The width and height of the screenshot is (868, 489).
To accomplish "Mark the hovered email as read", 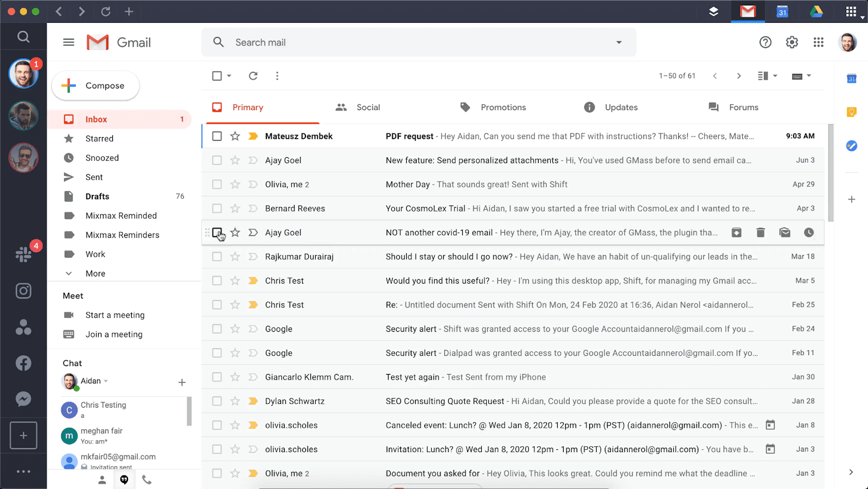I will click(784, 232).
